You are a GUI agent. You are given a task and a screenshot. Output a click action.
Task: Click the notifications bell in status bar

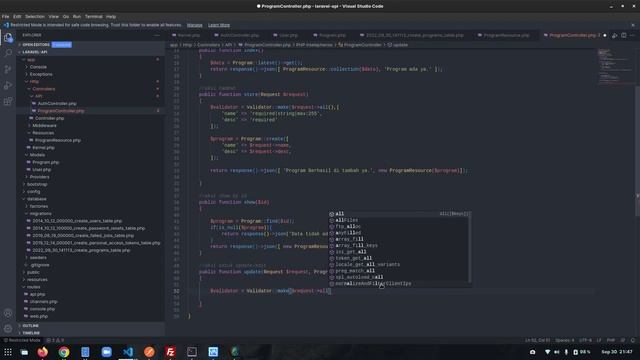(633, 340)
